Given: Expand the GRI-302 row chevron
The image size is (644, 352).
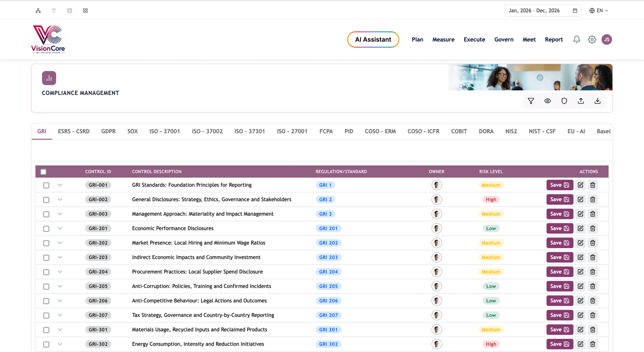Looking at the screenshot, I should click(x=60, y=344).
